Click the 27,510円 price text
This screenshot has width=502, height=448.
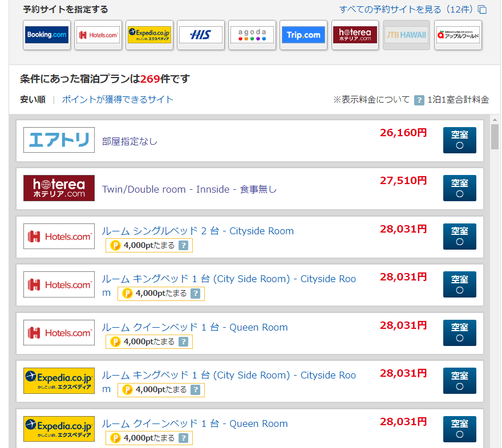coord(403,181)
